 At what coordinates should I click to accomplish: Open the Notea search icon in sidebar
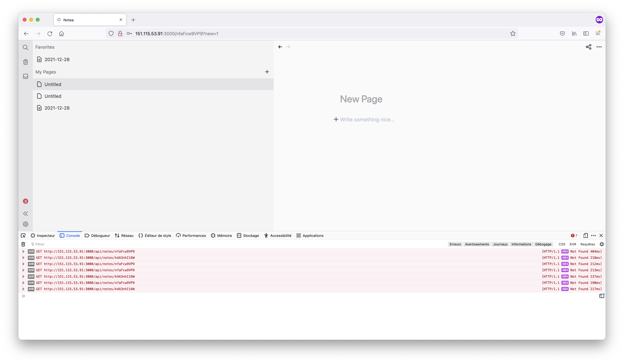point(26,47)
